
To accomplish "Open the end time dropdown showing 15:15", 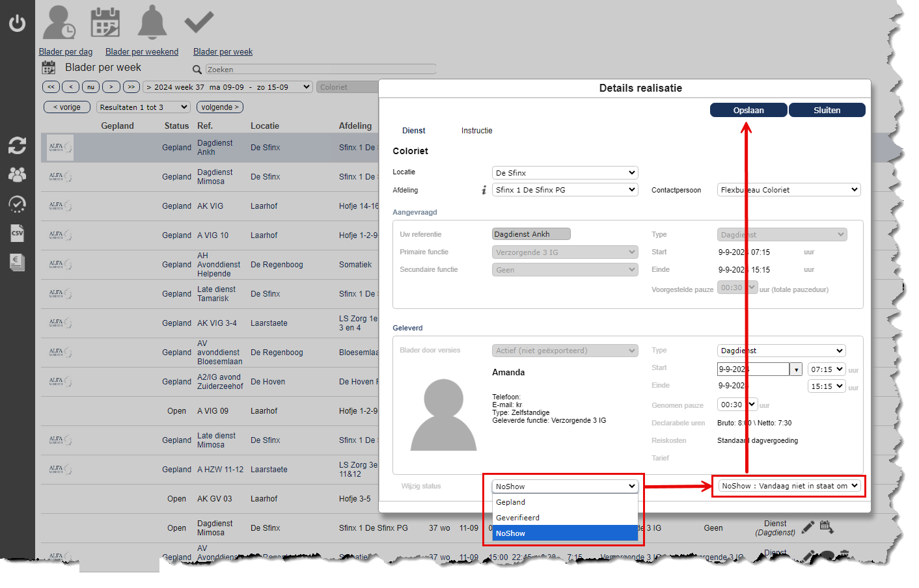I will click(827, 386).
